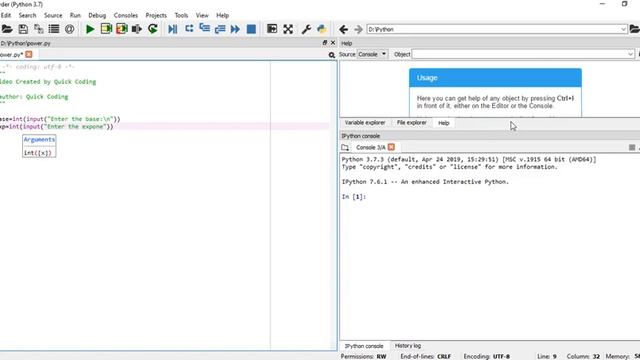Close the editor pane
The width and height of the screenshot is (640, 360).
(333, 42)
